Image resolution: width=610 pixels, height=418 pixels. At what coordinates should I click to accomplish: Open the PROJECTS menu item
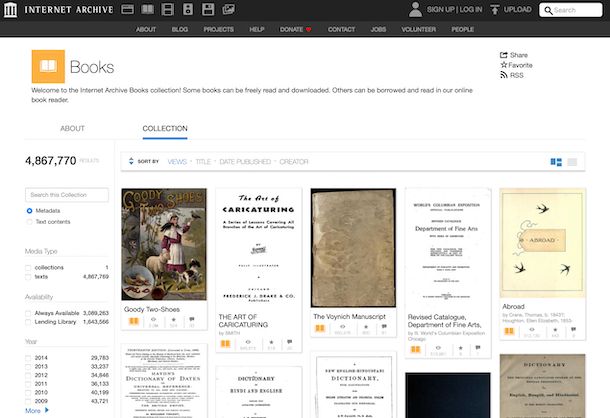219,29
